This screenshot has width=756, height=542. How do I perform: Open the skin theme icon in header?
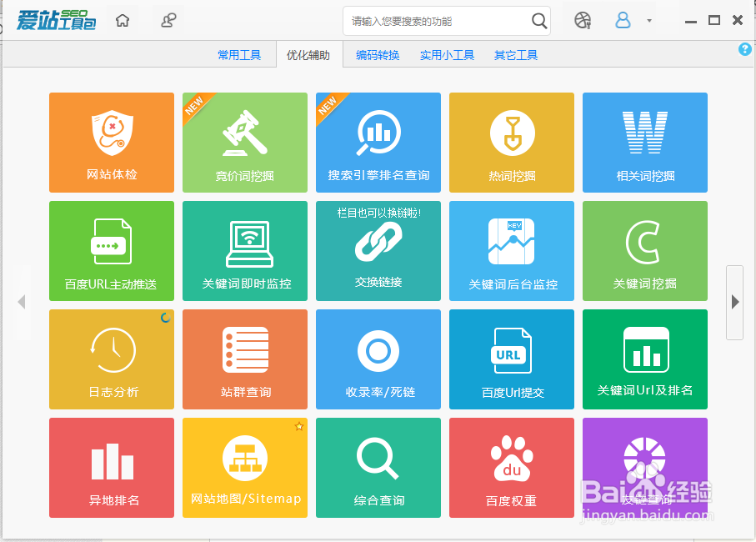(x=583, y=20)
